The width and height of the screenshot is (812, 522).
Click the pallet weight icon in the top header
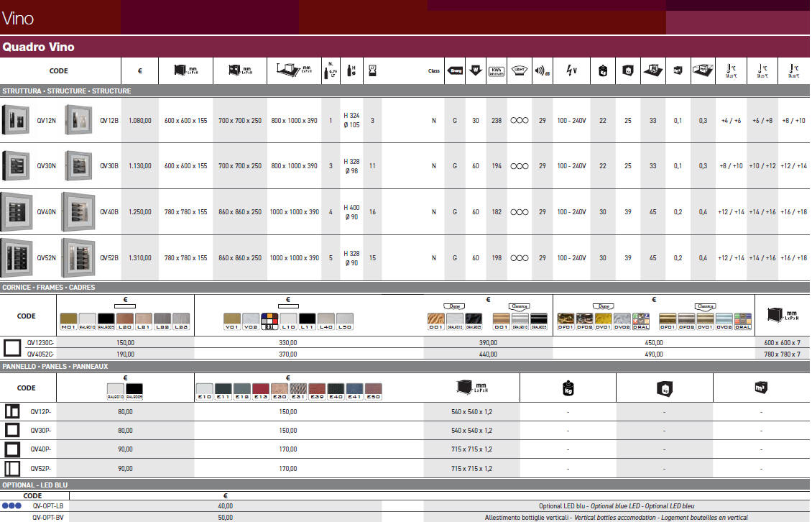[x=652, y=70]
